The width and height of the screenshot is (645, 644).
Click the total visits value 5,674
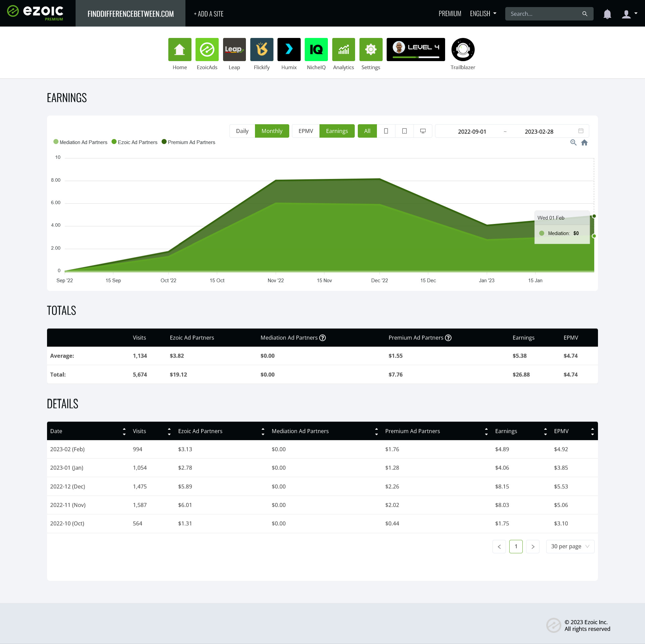pos(140,374)
